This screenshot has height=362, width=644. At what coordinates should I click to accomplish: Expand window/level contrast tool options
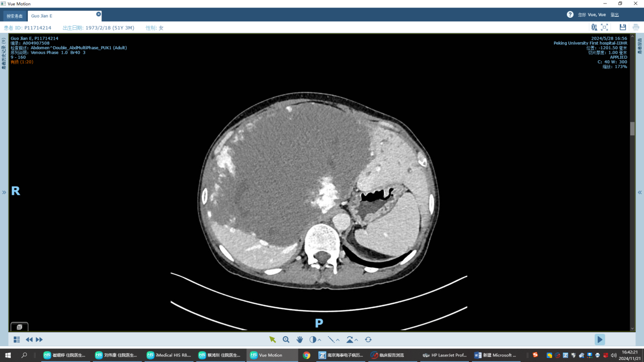tap(319, 340)
